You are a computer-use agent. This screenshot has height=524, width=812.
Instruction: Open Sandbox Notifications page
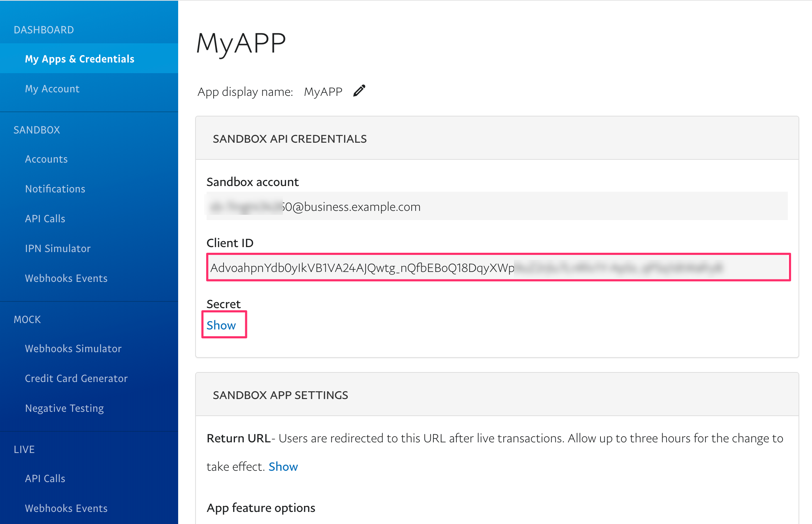point(55,189)
